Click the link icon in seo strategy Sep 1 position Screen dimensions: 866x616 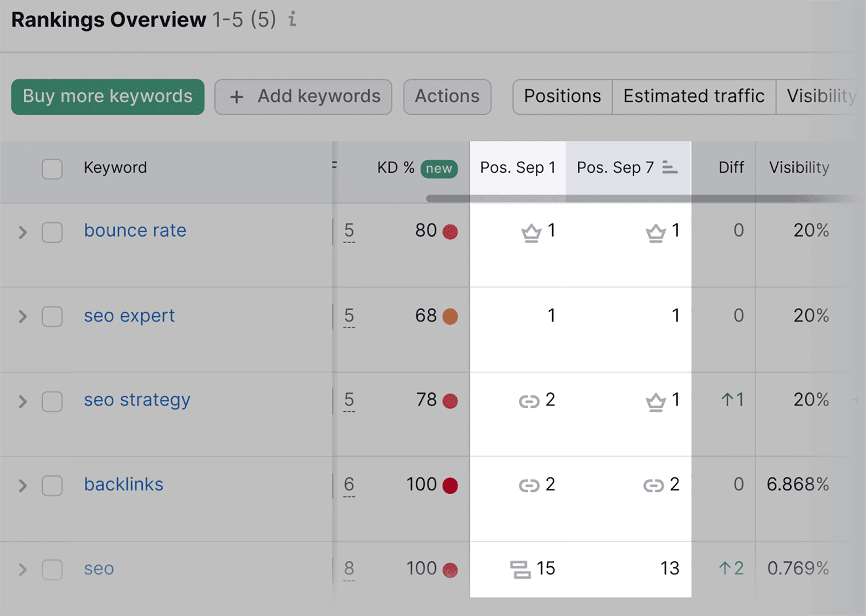[x=529, y=401]
